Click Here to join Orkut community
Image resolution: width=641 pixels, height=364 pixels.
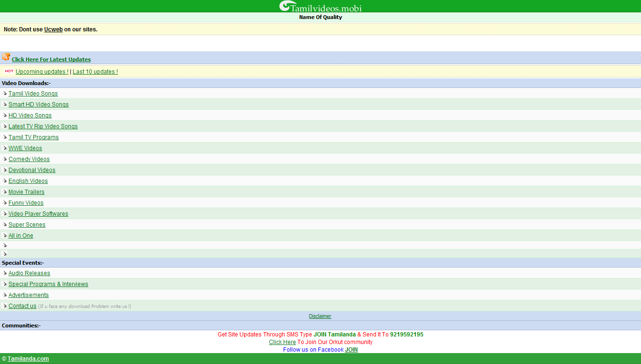282,342
